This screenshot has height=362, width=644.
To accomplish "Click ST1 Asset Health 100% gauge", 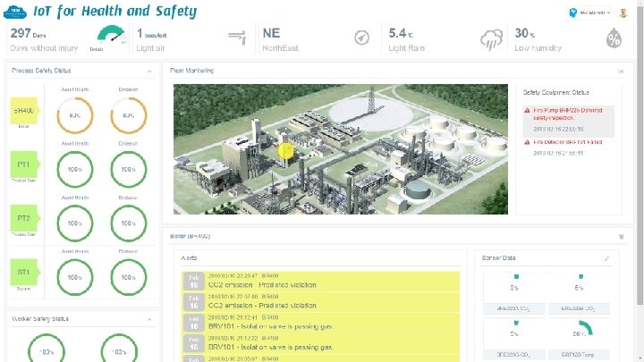I will (x=75, y=277).
